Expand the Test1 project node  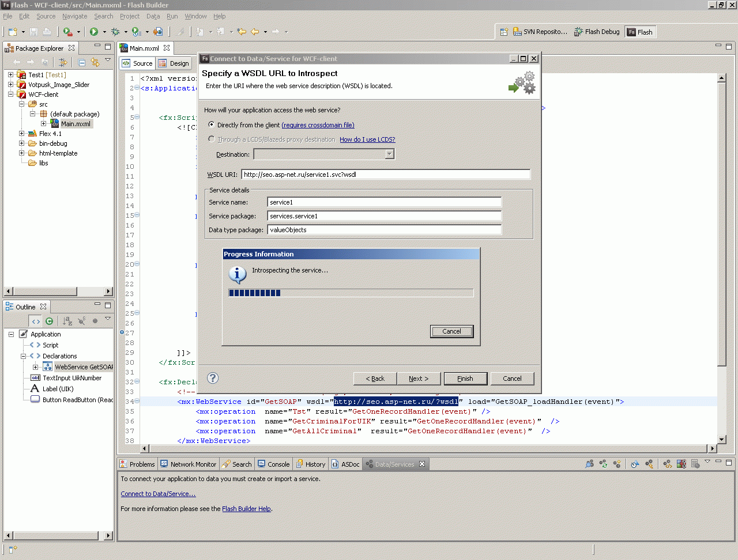click(10, 75)
